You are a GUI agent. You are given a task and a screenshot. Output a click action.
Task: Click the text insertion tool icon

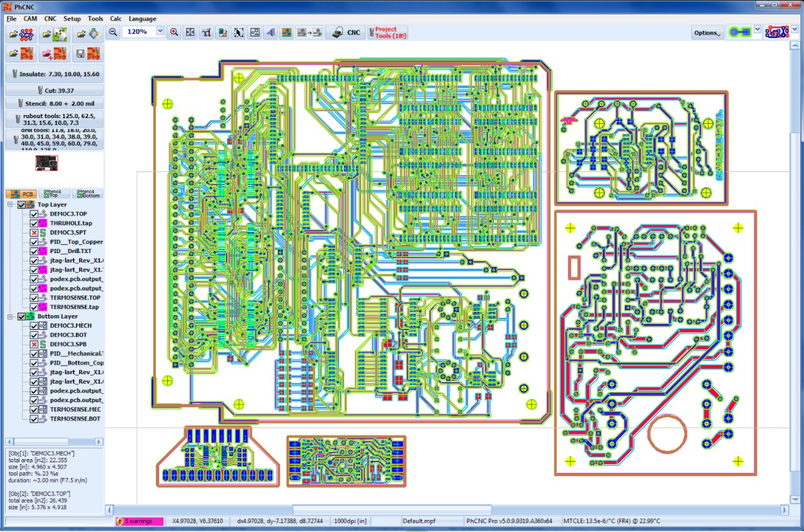(270, 32)
